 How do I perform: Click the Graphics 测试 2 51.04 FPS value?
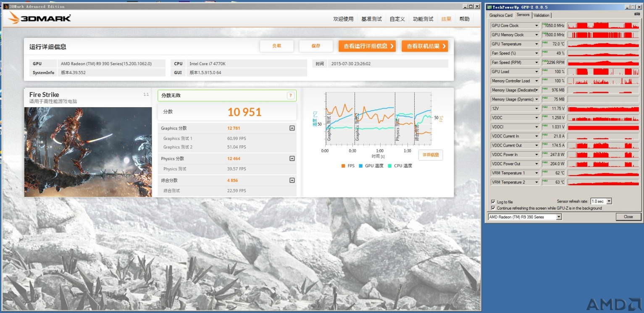pyautogui.click(x=237, y=147)
